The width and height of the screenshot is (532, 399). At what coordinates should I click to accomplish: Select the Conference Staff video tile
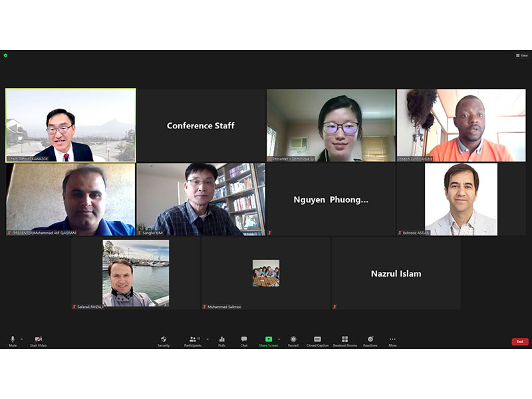pyautogui.click(x=201, y=126)
